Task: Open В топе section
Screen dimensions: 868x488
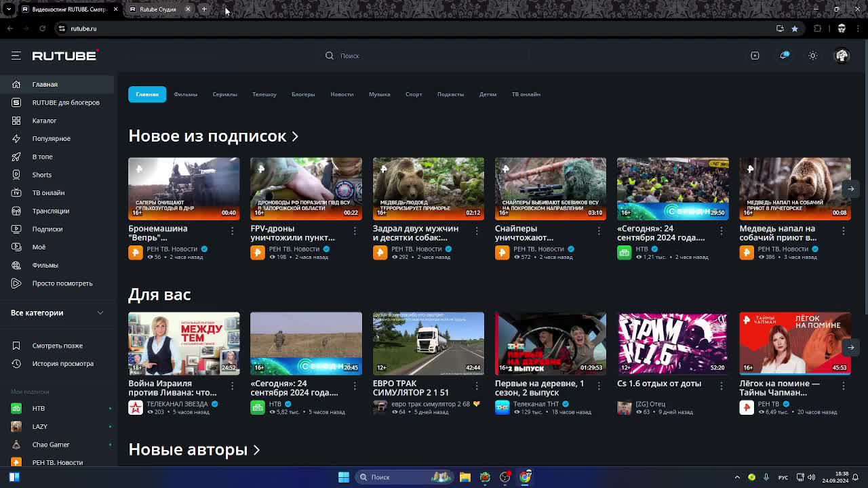Action: pos(57,157)
